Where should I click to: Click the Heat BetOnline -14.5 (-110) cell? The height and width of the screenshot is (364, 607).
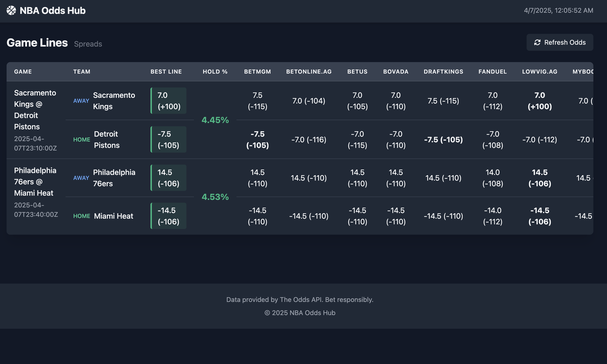(x=309, y=216)
